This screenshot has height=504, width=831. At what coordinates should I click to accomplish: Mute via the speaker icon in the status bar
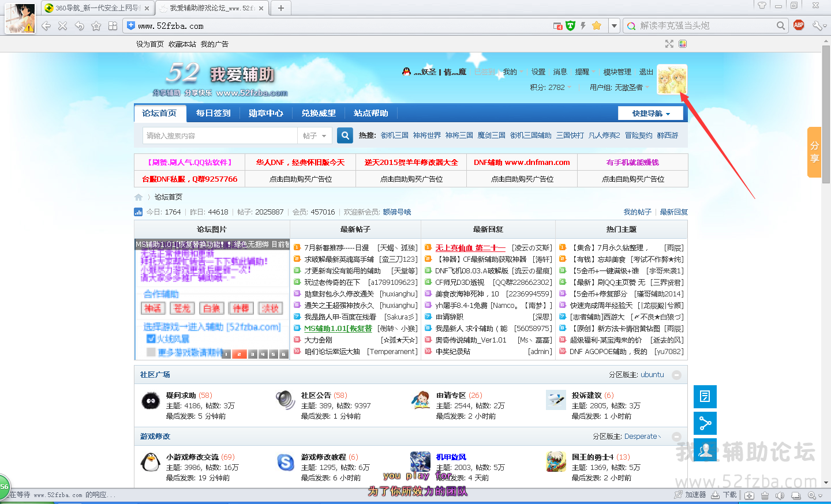780,495
